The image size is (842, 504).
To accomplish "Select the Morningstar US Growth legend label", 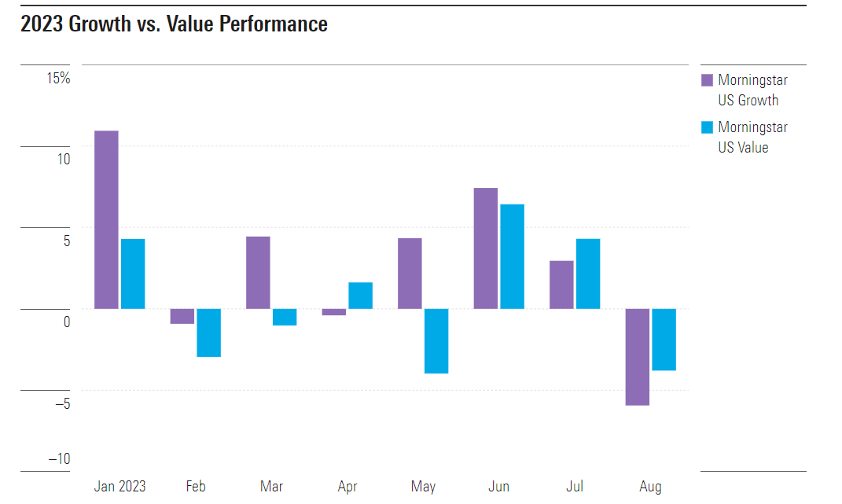I will coord(752,90).
